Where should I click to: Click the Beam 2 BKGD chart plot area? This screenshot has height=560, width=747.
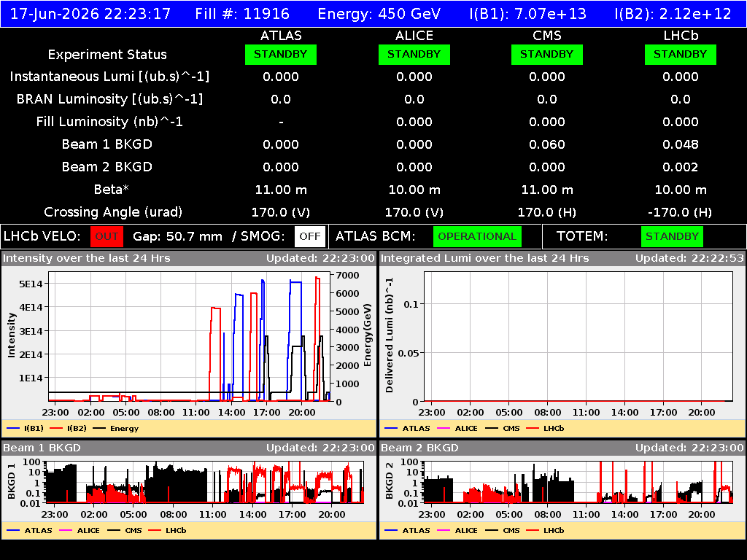point(578,482)
